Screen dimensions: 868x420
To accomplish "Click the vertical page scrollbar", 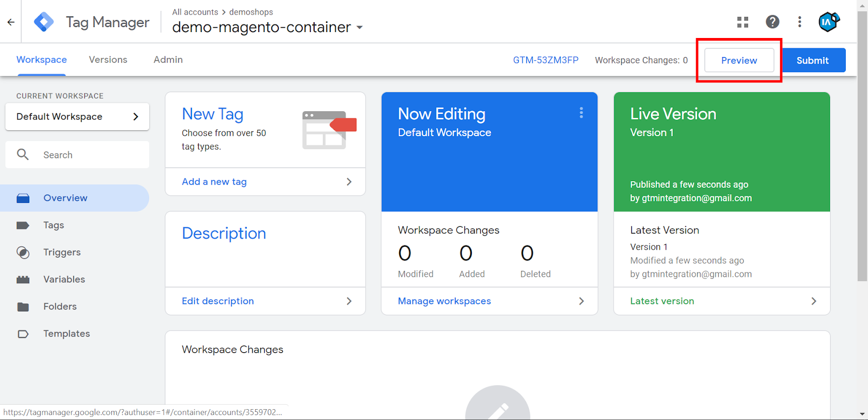I will coord(862,147).
